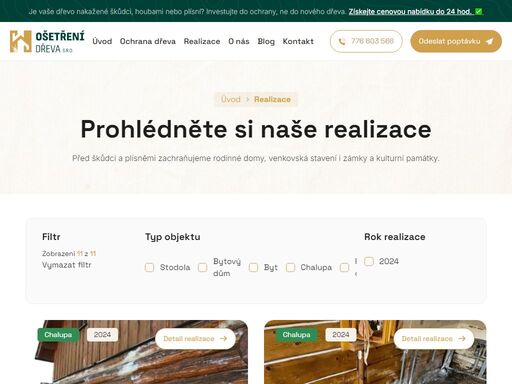
Task: Click the green checkmark icon in top banner
Action: pyautogui.click(x=479, y=11)
